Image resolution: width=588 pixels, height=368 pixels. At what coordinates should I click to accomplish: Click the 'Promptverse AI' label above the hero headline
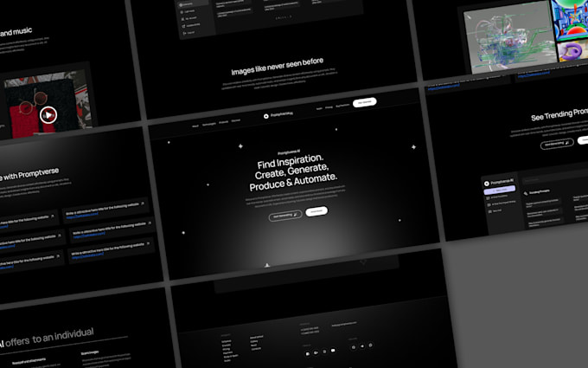pos(289,152)
